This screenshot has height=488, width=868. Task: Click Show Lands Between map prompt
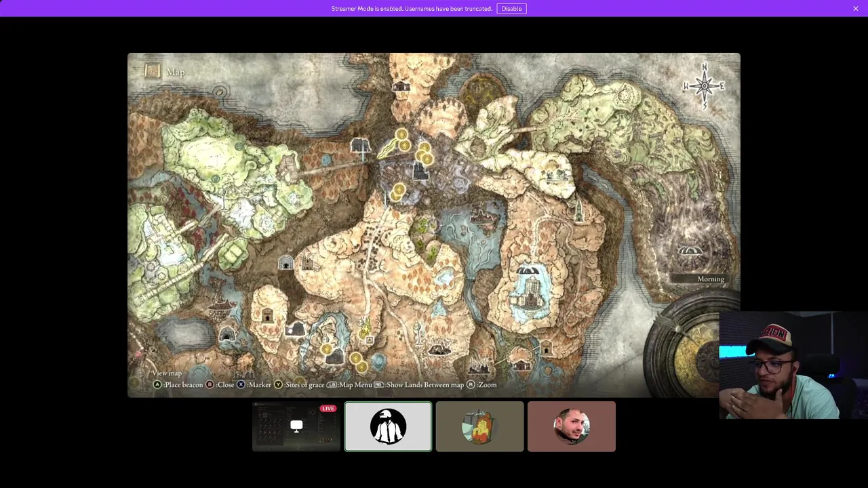pos(420,385)
